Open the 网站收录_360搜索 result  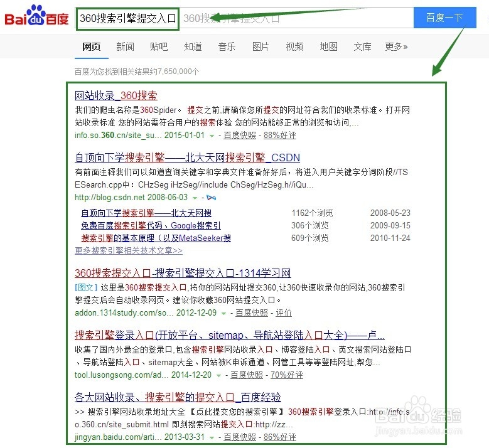(x=116, y=95)
